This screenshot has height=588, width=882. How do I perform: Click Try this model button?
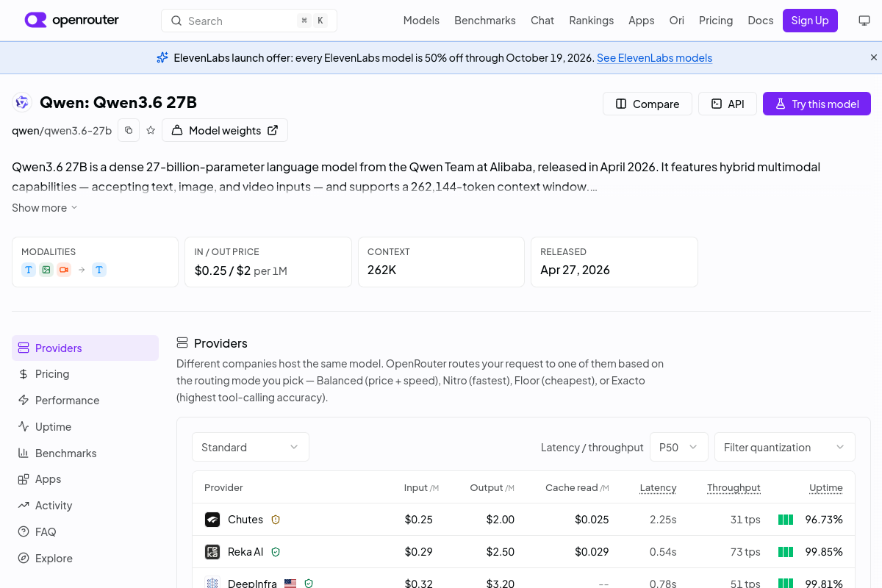[x=817, y=104]
